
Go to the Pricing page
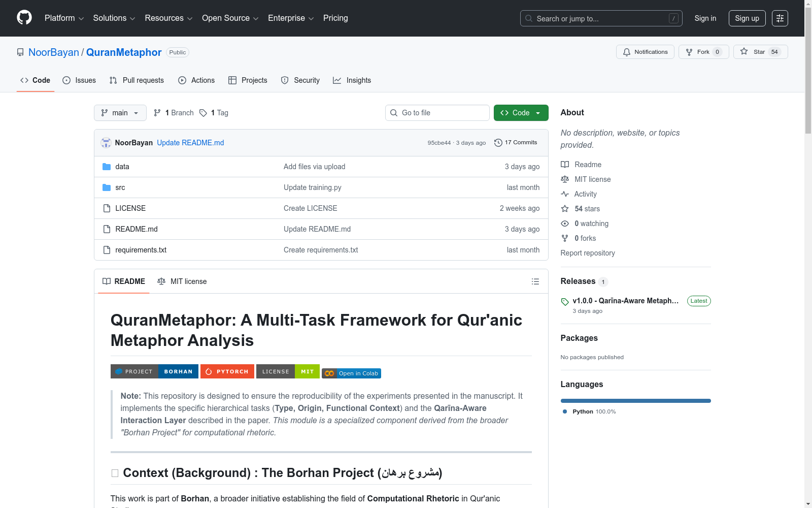click(335, 18)
